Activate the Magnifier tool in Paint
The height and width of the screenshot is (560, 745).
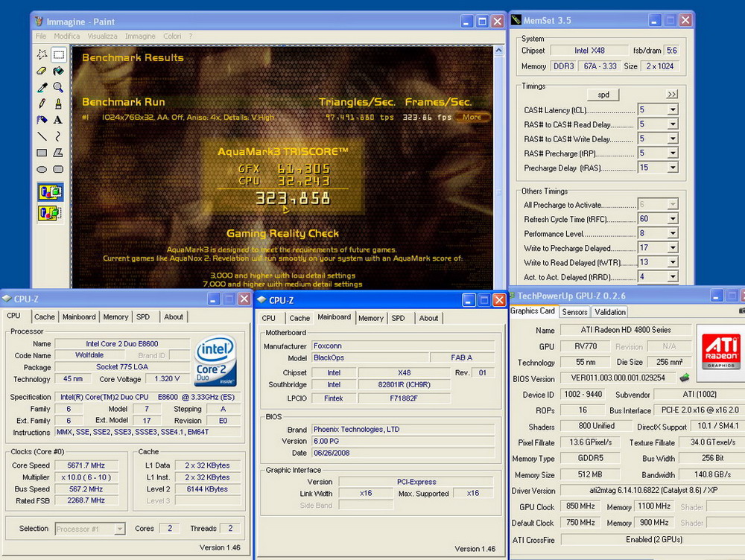point(58,87)
